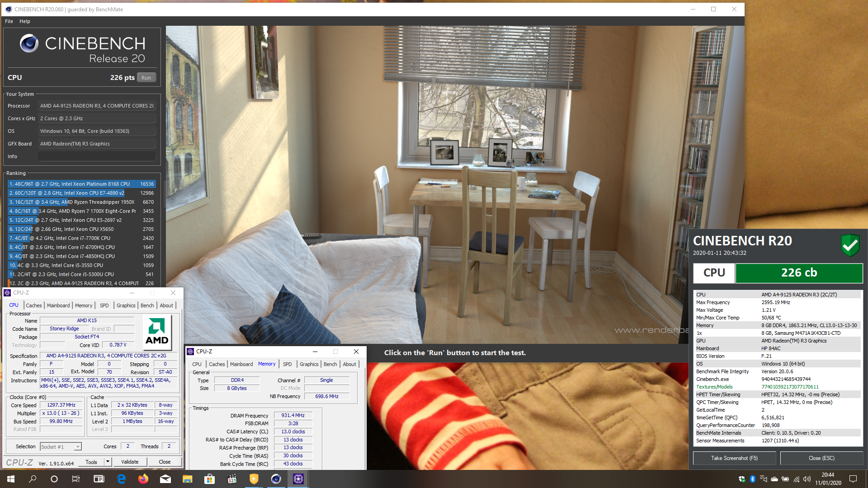Open About tab in left CPU-Z
The width and height of the screenshot is (868, 488).
(166, 305)
